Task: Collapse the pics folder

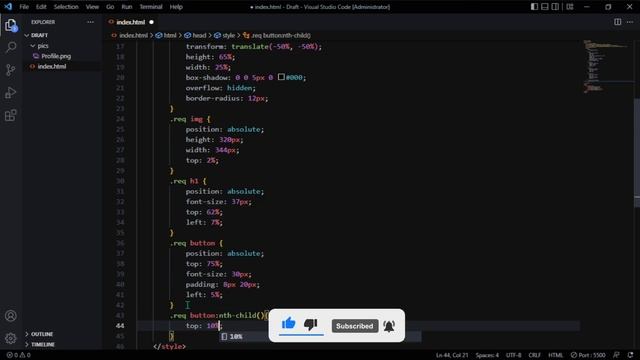Action: (x=43, y=46)
